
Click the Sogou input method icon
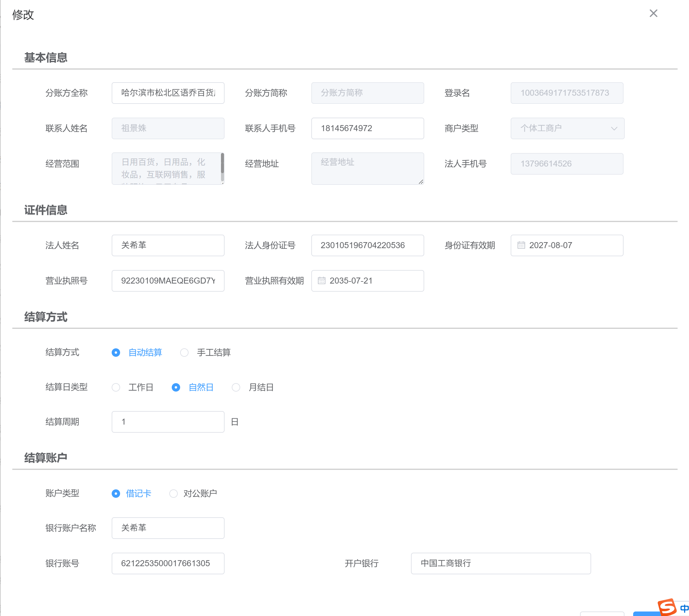[x=667, y=607]
